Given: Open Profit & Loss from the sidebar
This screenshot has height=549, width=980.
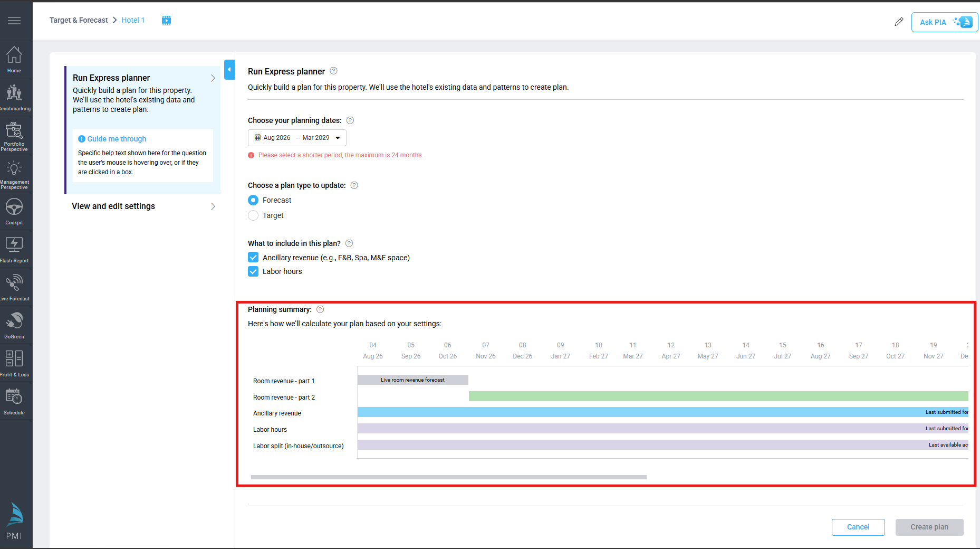Looking at the screenshot, I should tap(14, 363).
